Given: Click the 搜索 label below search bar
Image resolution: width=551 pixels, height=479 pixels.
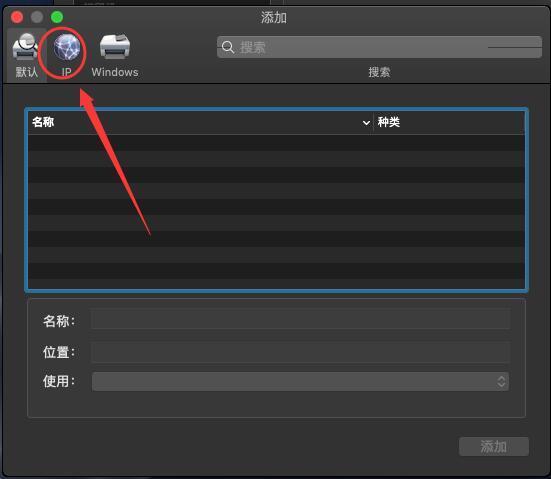Looking at the screenshot, I should pyautogui.click(x=379, y=72).
